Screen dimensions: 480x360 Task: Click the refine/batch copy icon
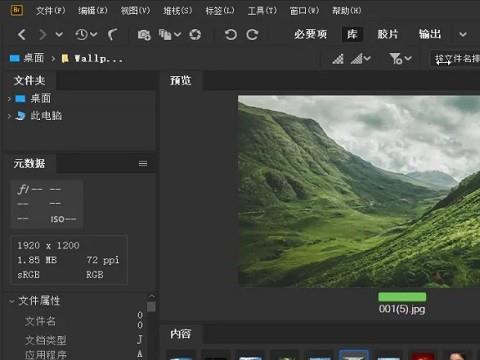[165, 34]
